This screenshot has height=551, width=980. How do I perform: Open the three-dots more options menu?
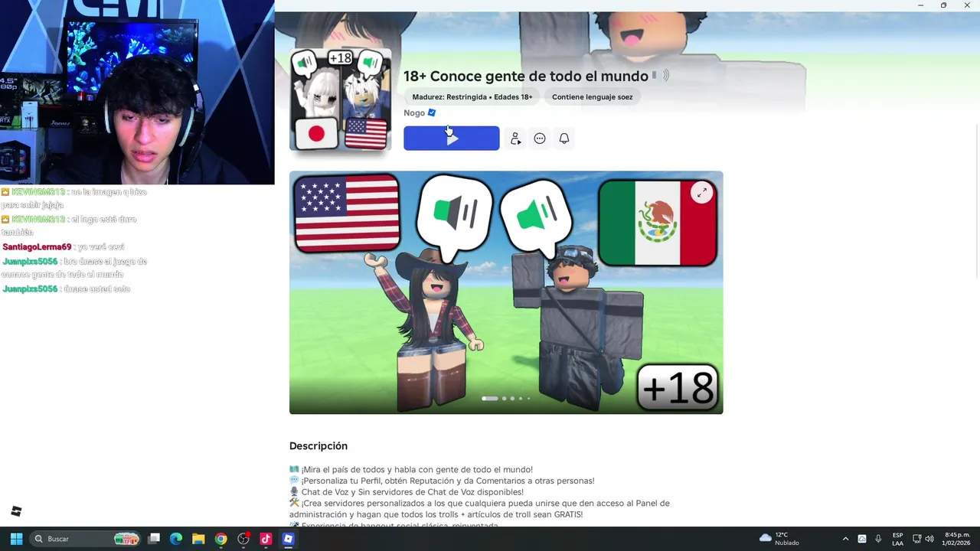click(x=540, y=139)
